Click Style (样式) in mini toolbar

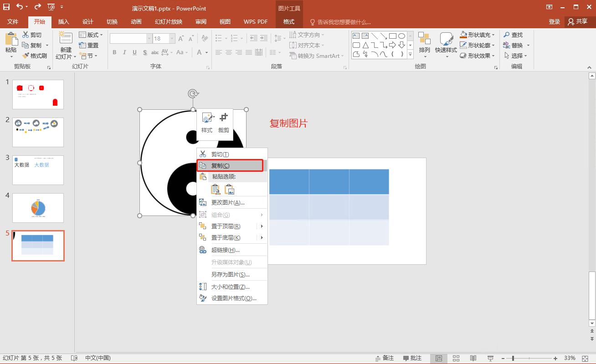pyautogui.click(x=207, y=123)
